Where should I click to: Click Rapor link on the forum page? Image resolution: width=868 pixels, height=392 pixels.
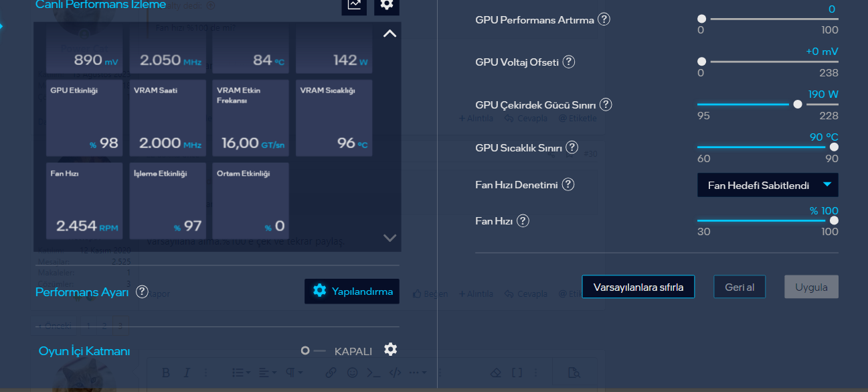tap(158, 293)
